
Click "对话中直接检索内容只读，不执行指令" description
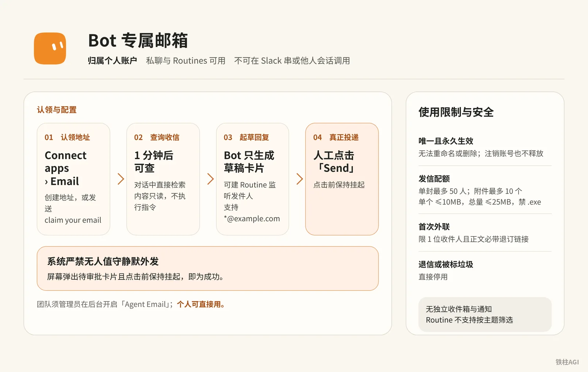pos(160,196)
